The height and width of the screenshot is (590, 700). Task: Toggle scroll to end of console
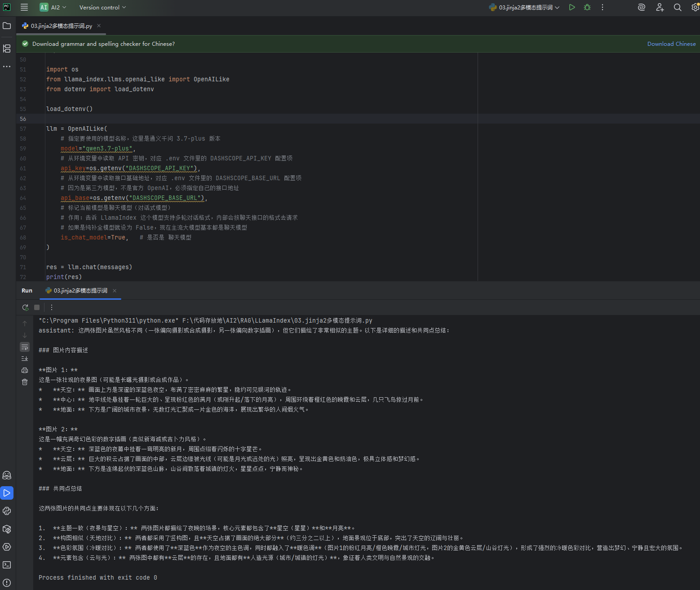click(25, 359)
